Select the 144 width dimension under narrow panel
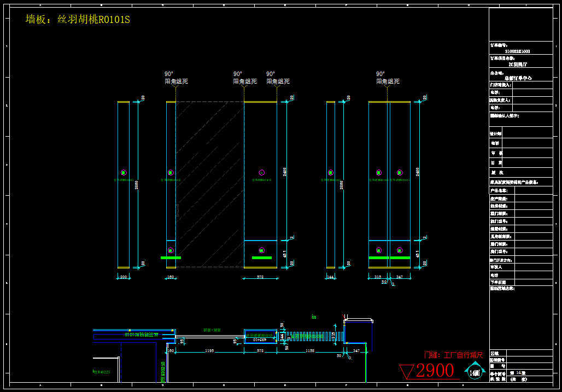This screenshot has height=392, width=562. click(x=330, y=277)
